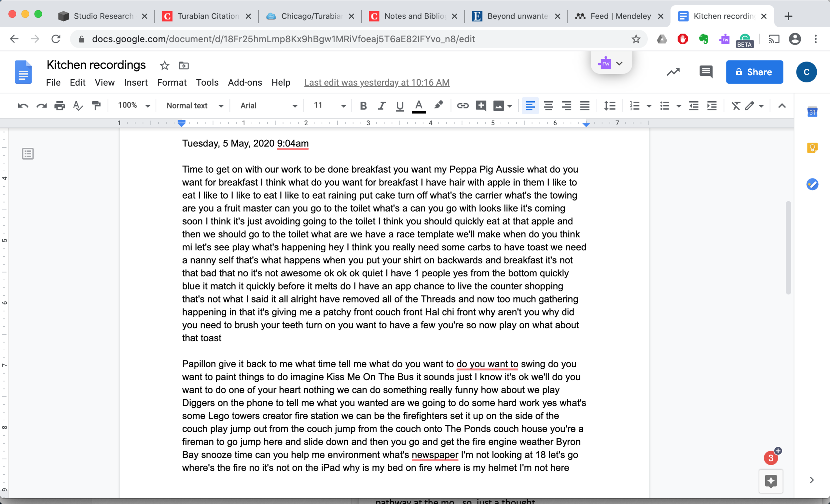Click the Insert link icon
Screen dimensions: 830x504
[462, 106]
